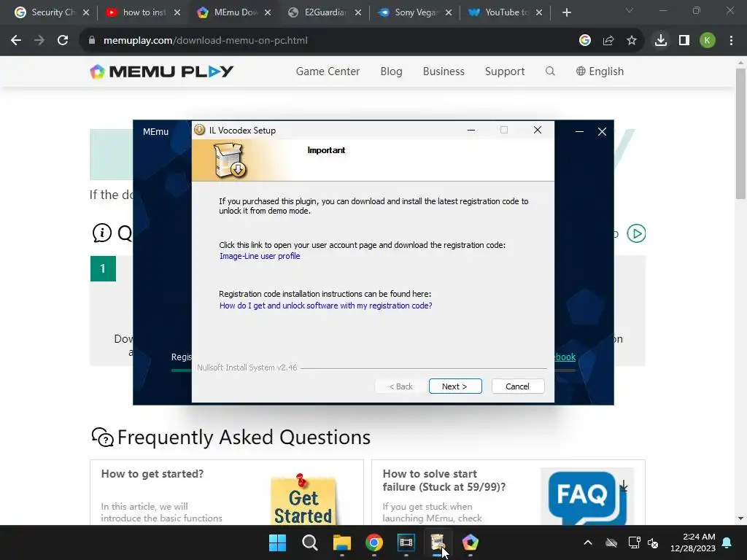Image resolution: width=747 pixels, height=560 pixels.
Task: Close the Sony Vegas tab
Action: (x=449, y=12)
